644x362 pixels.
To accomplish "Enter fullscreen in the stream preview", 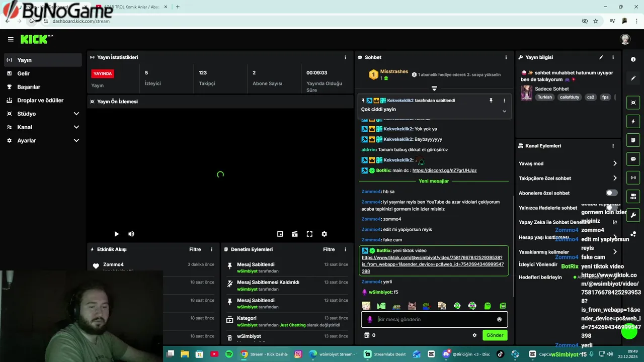I will [x=309, y=234].
